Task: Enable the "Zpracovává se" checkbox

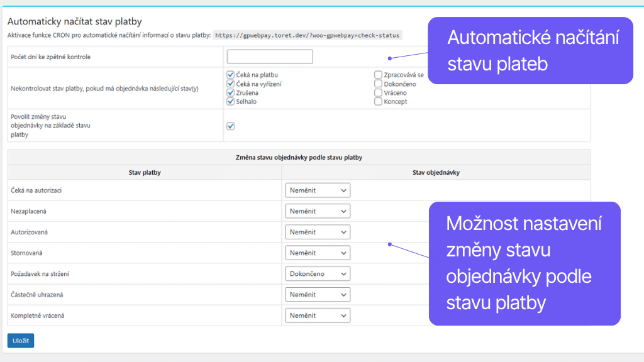Action: pyautogui.click(x=378, y=74)
